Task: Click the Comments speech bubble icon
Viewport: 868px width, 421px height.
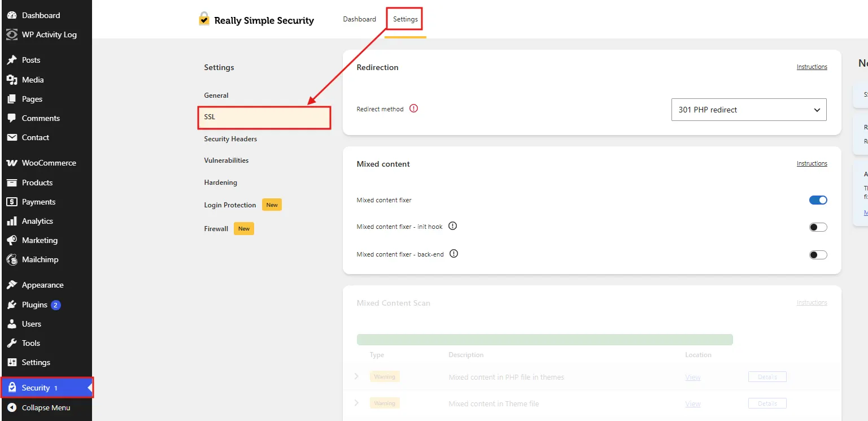Action: click(11, 118)
